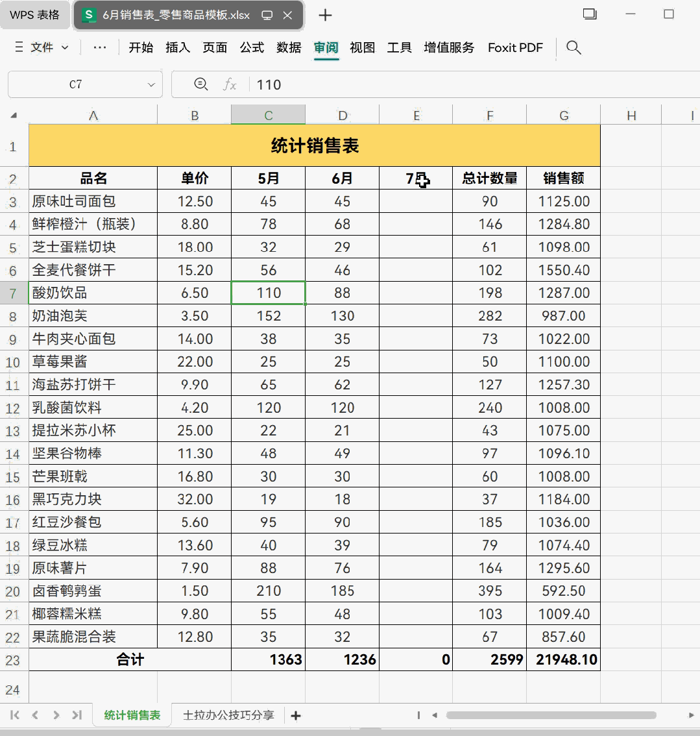Select the 统计销售表 sheet tab
The height and width of the screenshot is (736, 700).
pyautogui.click(x=132, y=715)
